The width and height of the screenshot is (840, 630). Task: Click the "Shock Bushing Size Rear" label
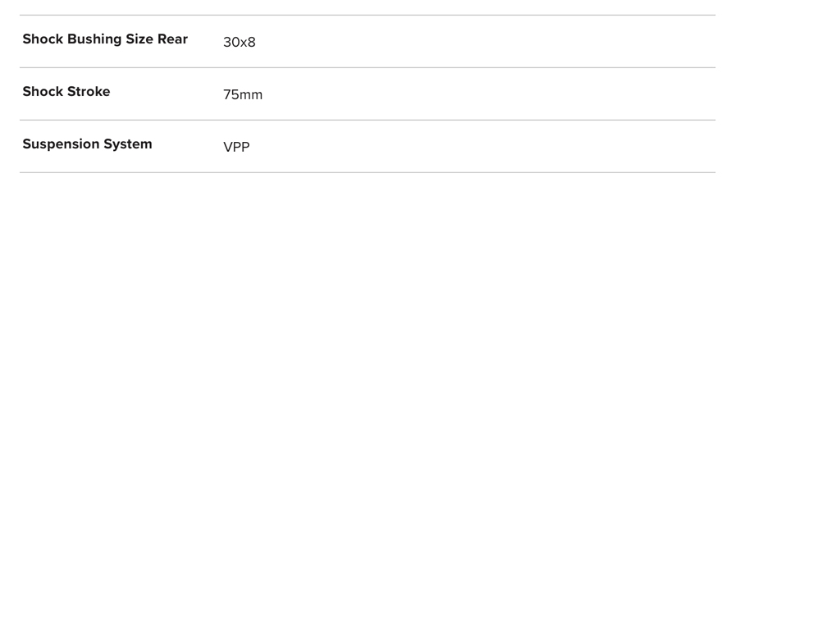pos(105,39)
